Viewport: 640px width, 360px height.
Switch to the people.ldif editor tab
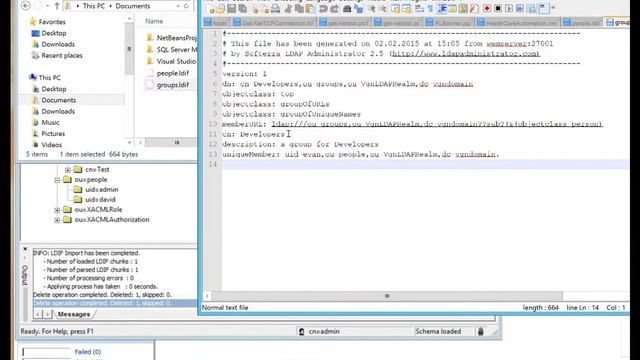tap(583, 22)
